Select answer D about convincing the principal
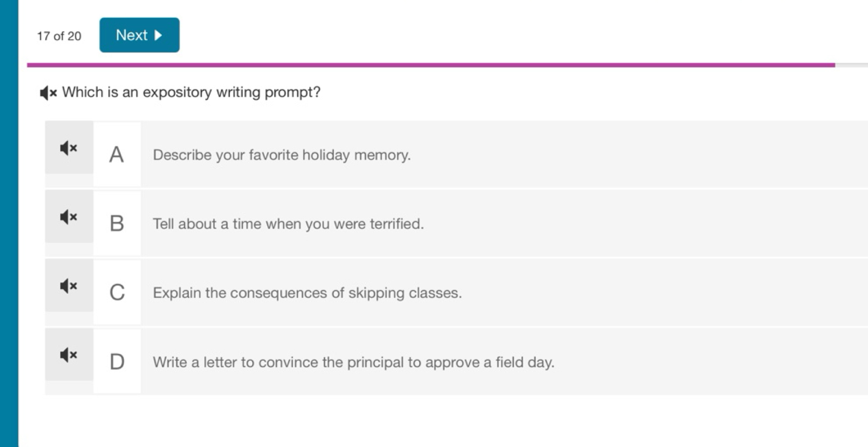868x447 pixels. click(354, 362)
